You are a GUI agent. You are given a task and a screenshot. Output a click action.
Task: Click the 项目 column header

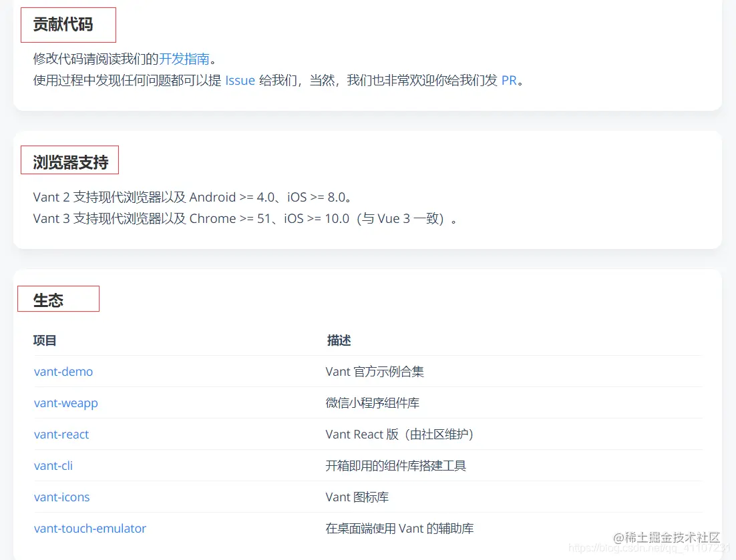[45, 340]
